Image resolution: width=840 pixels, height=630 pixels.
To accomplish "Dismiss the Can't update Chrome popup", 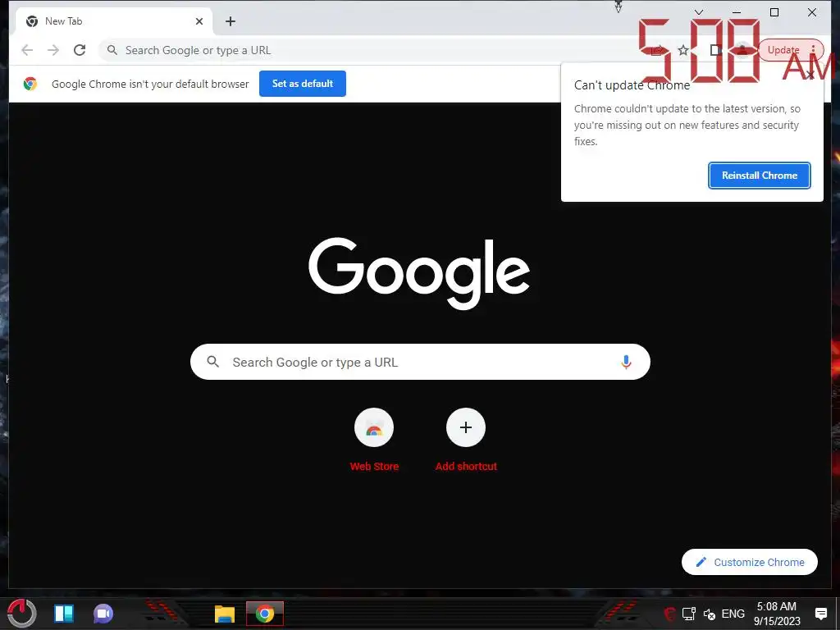I will pos(810,75).
